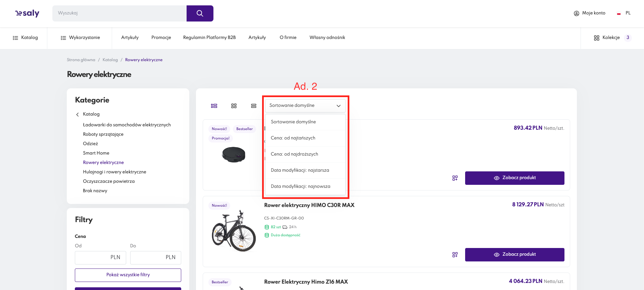Click the search magnifier button
Viewport: 644px width, 290px height.
click(x=200, y=13)
